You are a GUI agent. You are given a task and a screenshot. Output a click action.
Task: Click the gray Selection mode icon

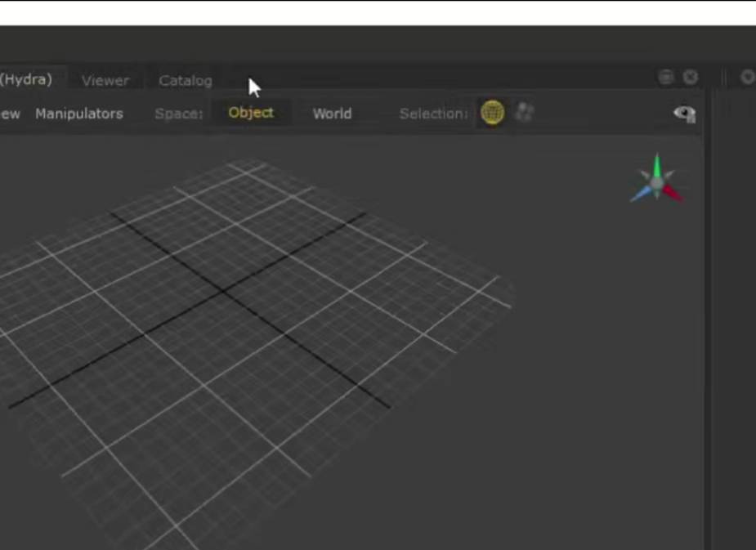click(x=524, y=113)
